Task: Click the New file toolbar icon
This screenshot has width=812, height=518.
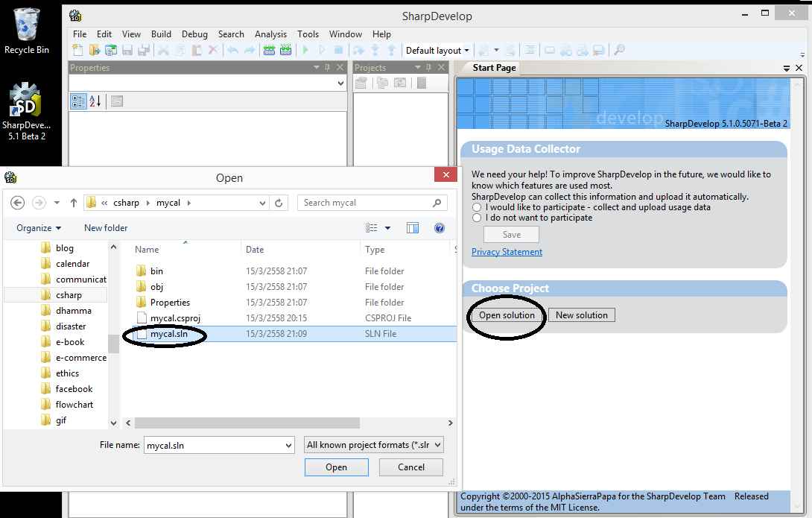Action: point(77,50)
